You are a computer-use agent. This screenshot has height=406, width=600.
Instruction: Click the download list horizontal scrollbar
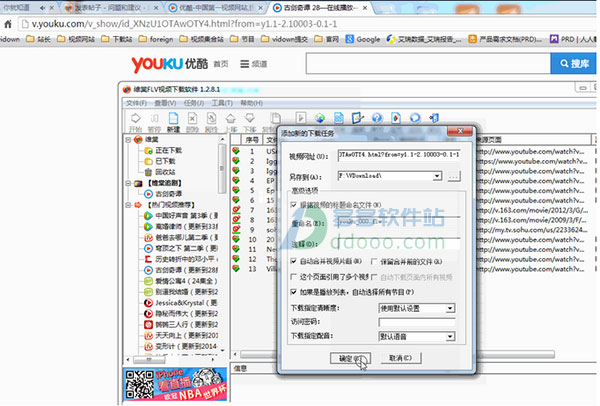[398, 354]
